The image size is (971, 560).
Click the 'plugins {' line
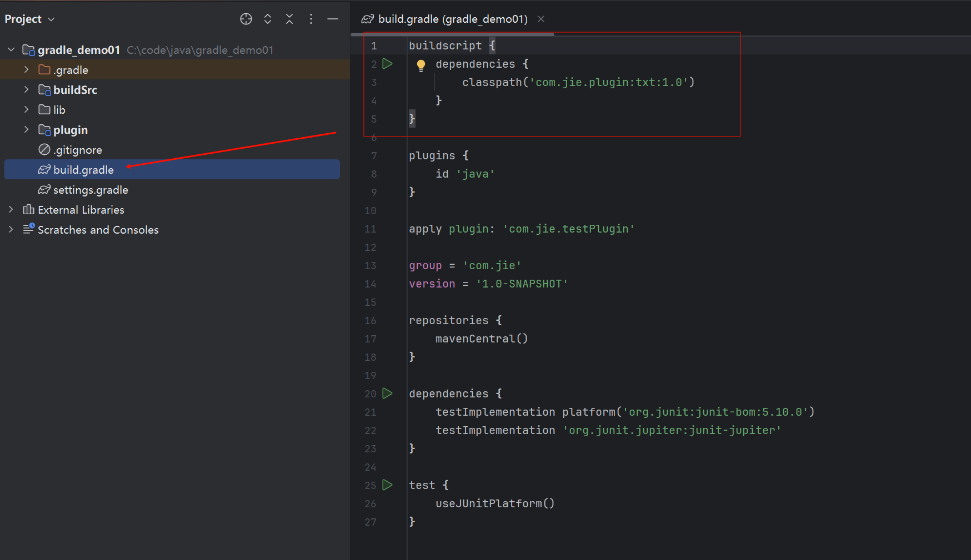tap(439, 155)
